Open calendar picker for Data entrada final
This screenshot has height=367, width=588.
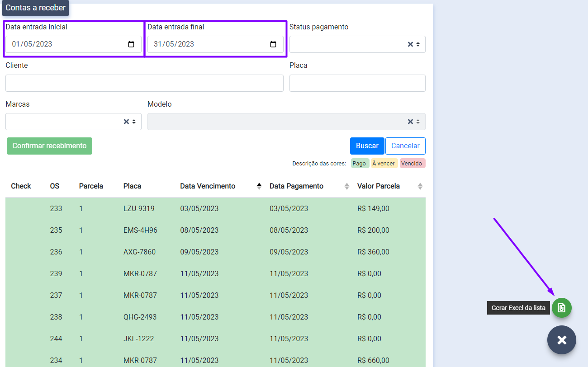tap(273, 44)
